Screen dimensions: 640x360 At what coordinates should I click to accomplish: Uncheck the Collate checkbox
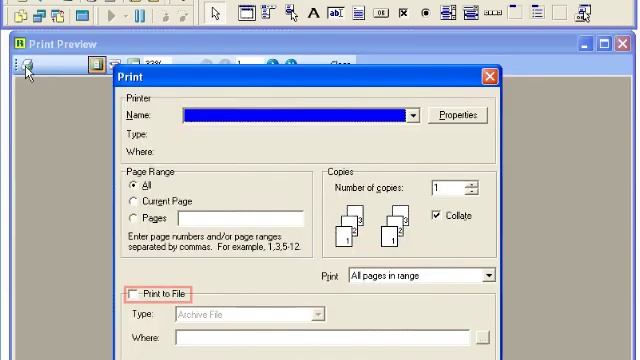(x=436, y=215)
